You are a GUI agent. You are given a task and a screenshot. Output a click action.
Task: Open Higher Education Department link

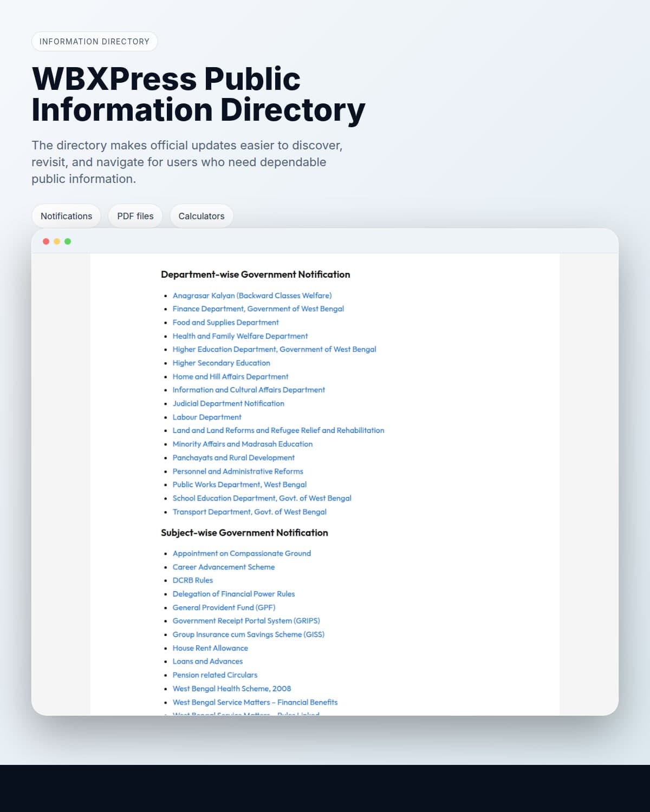[274, 349]
